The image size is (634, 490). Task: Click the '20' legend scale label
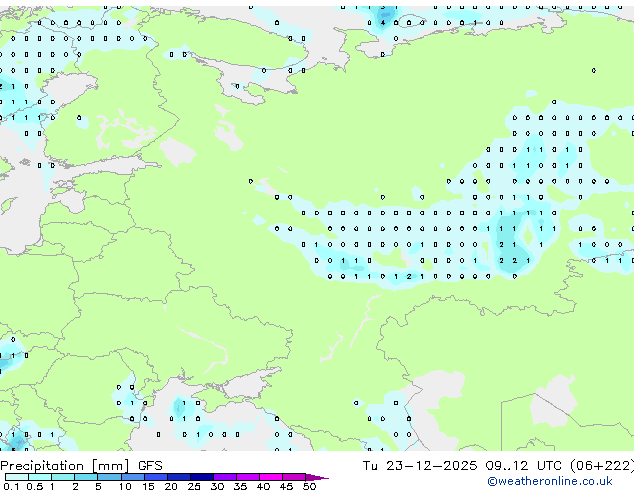click(x=171, y=486)
